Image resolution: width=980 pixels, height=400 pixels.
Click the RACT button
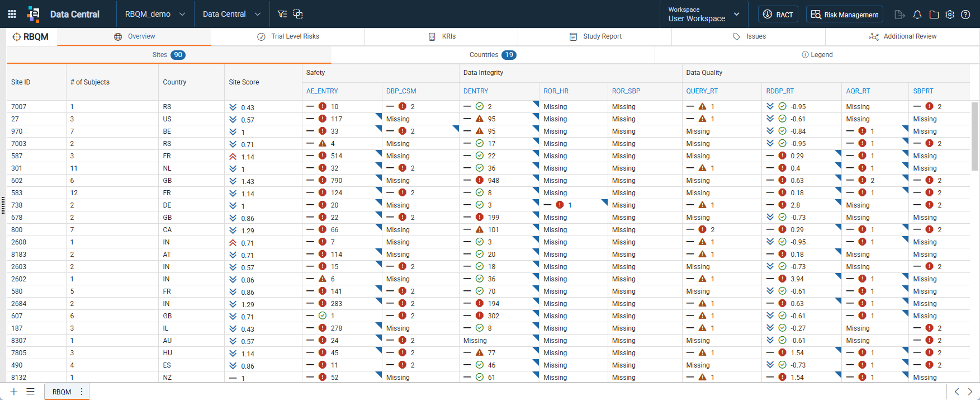[x=778, y=15]
